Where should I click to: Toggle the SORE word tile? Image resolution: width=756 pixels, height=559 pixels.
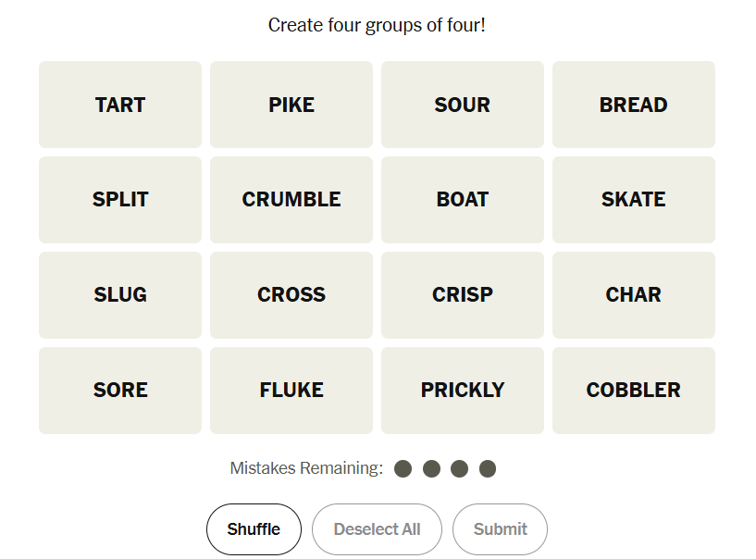(120, 391)
